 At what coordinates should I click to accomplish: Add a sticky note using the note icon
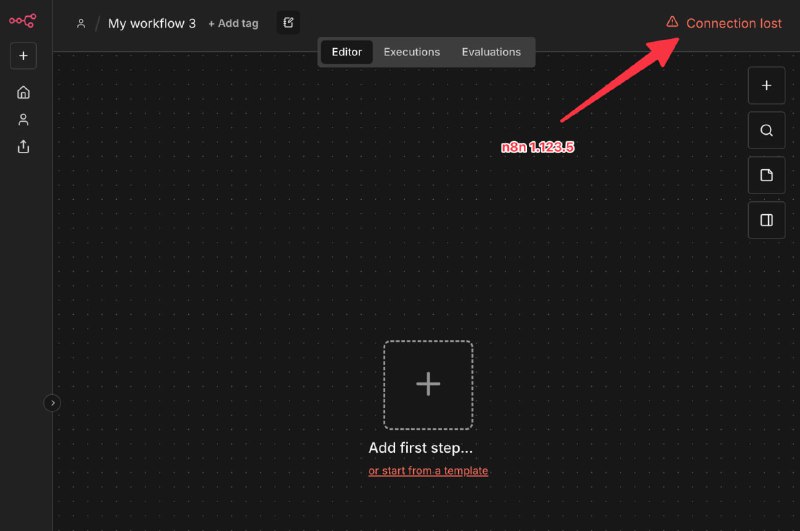[x=767, y=175]
